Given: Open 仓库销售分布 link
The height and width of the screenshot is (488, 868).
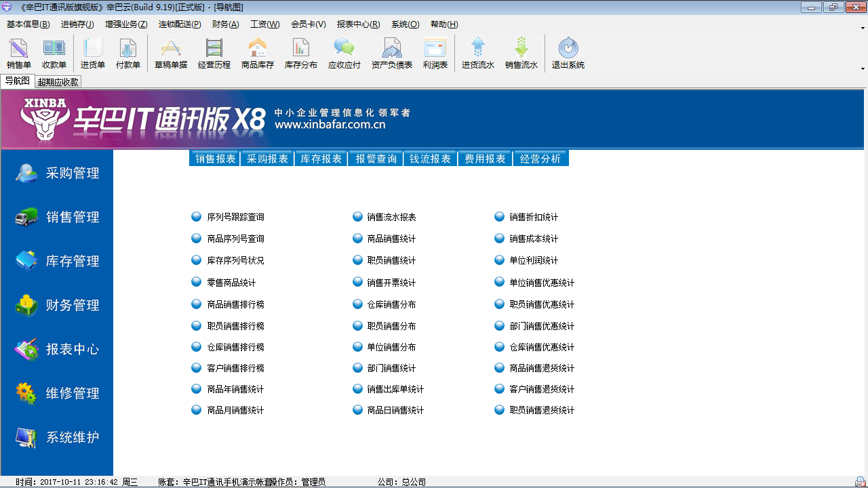Looking at the screenshot, I should 391,305.
